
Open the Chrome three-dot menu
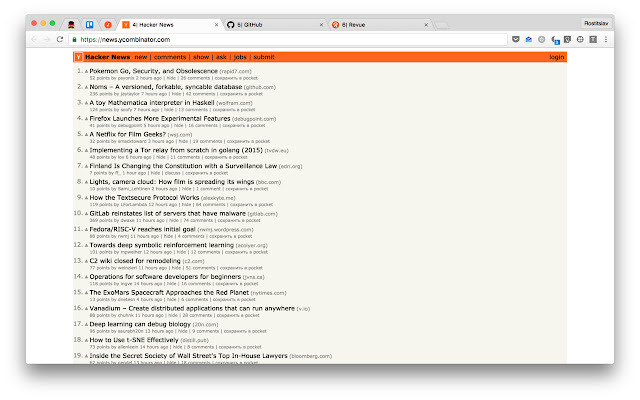coord(606,39)
